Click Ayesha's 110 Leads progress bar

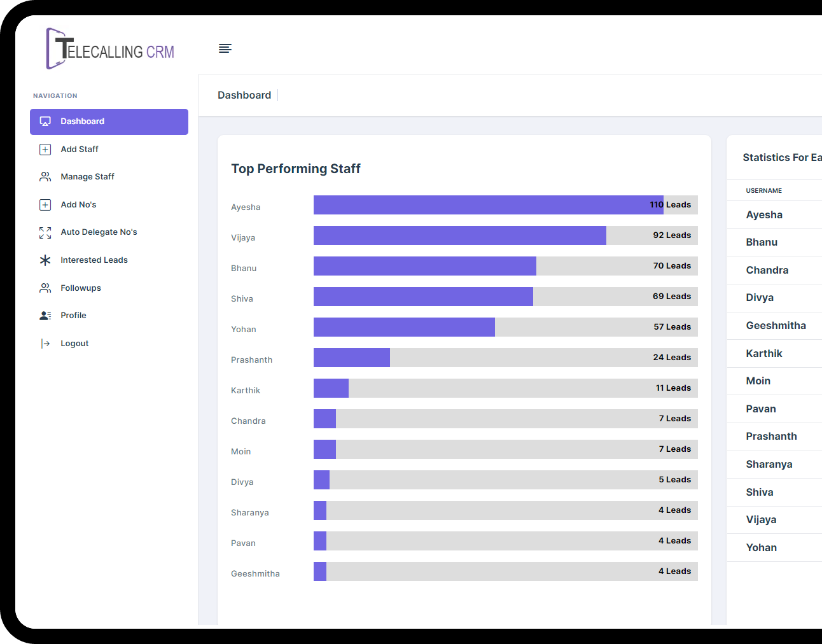pyautogui.click(x=506, y=205)
